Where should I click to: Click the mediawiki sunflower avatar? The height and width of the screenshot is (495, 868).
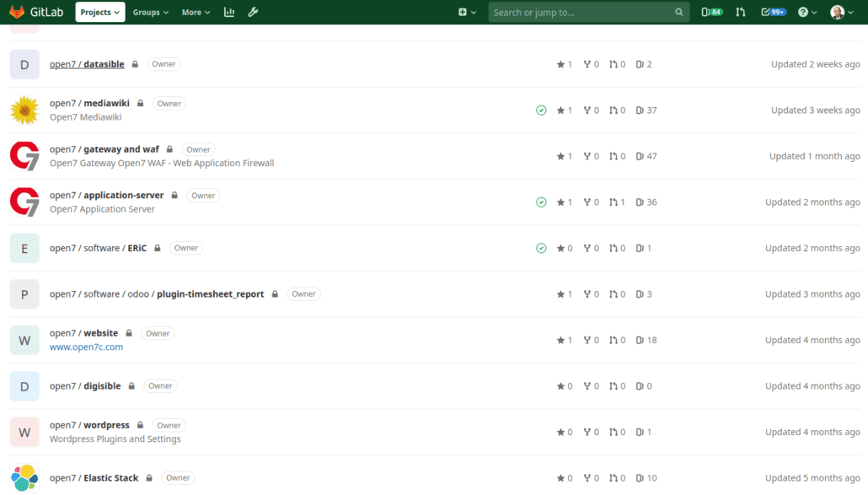[x=24, y=110]
